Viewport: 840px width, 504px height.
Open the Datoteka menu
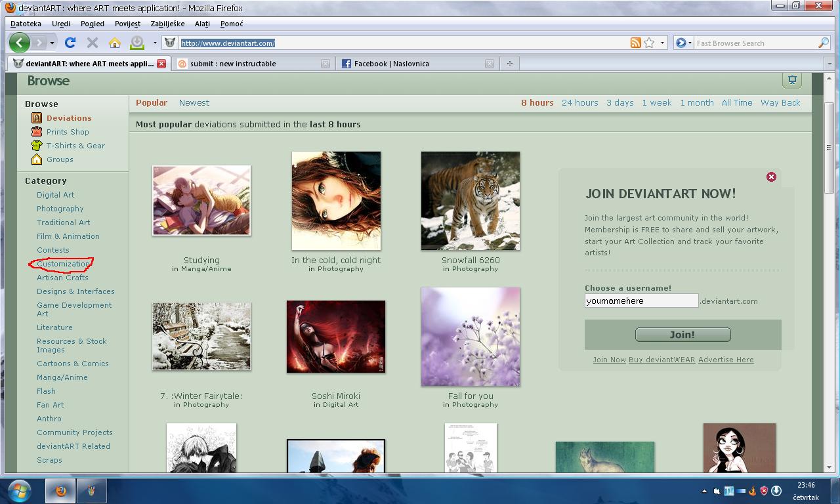[26, 24]
